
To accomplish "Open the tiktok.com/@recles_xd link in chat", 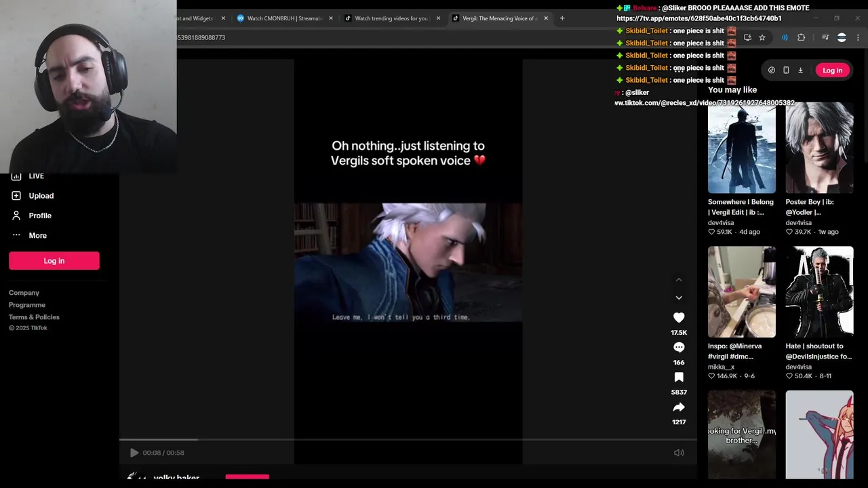I will click(x=705, y=103).
